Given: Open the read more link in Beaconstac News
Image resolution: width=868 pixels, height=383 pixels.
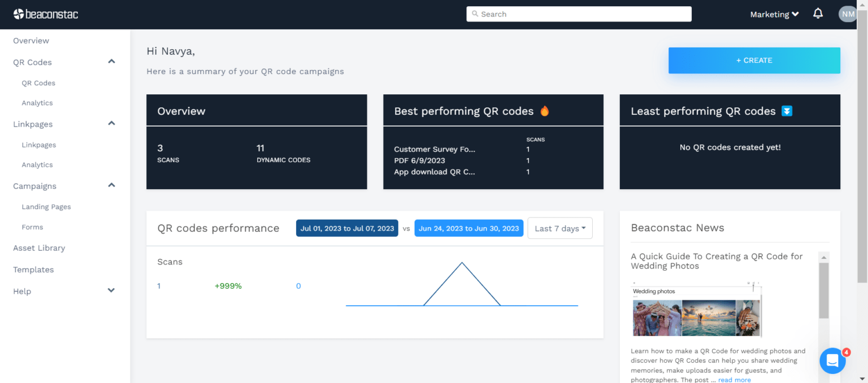Looking at the screenshot, I should (x=735, y=380).
